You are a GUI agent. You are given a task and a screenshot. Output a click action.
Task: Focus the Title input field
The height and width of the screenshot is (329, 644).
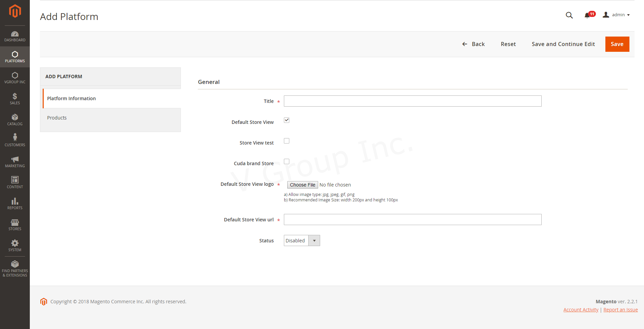412,101
